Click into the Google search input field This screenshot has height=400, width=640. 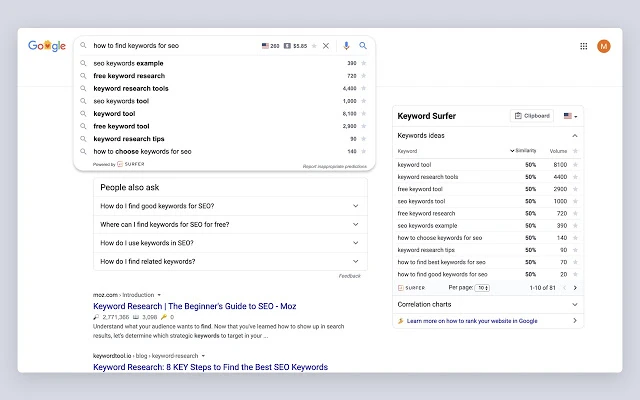(170, 46)
